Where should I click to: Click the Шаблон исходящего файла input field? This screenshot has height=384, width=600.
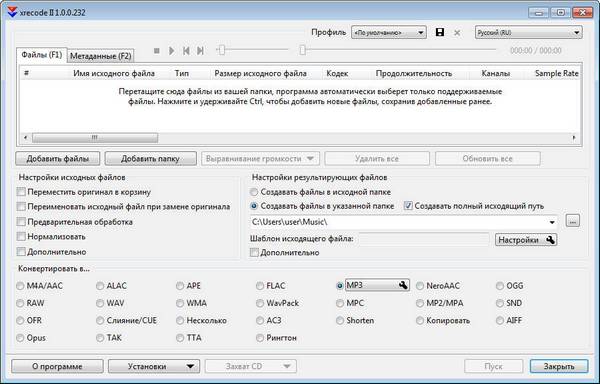(x=424, y=239)
